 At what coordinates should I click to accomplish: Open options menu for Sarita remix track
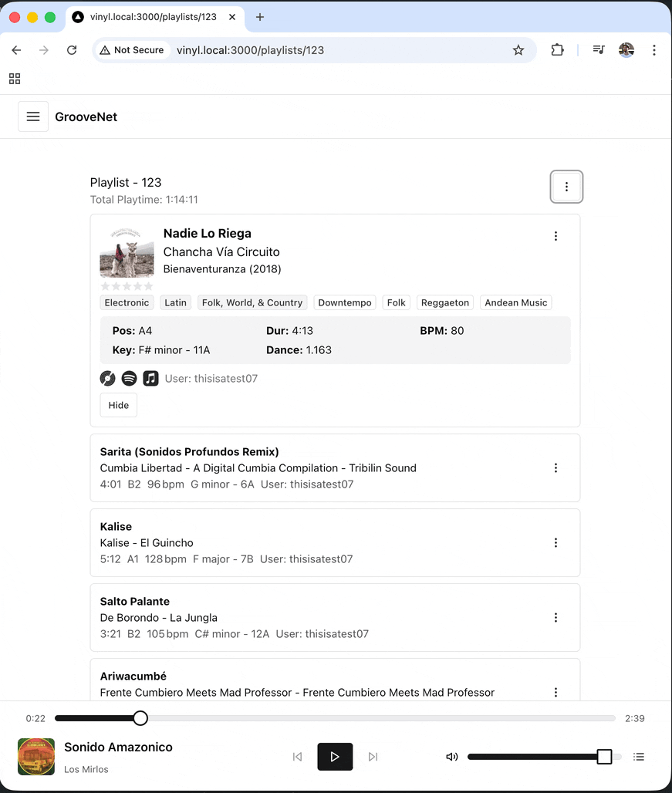tap(555, 467)
